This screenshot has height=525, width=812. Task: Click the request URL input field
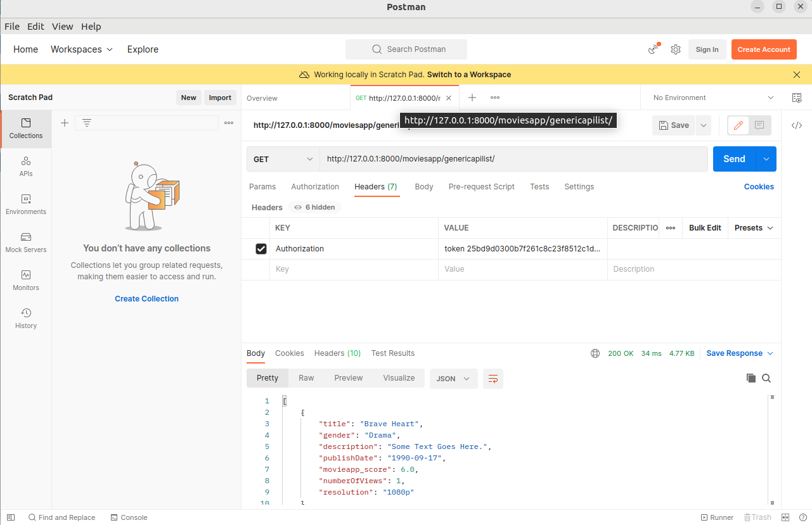[x=513, y=159]
